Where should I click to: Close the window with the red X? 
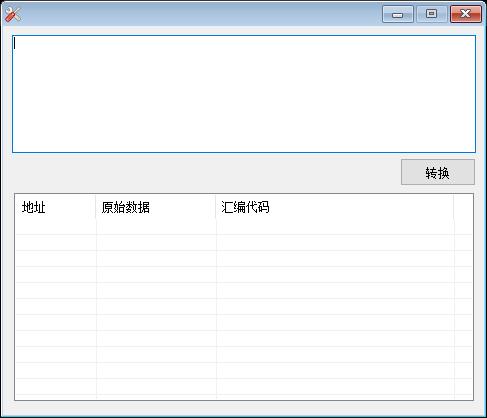(x=466, y=14)
